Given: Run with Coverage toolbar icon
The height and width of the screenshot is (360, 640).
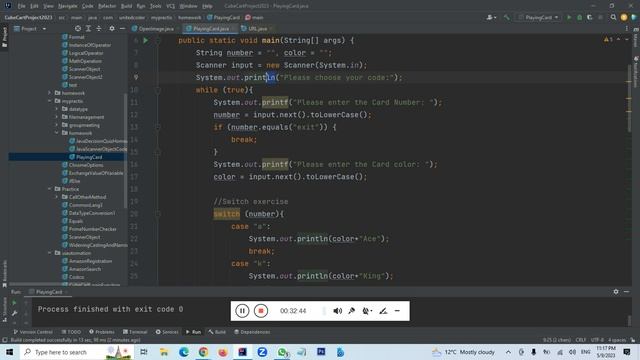Looking at the screenshot, I should click(589, 18).
